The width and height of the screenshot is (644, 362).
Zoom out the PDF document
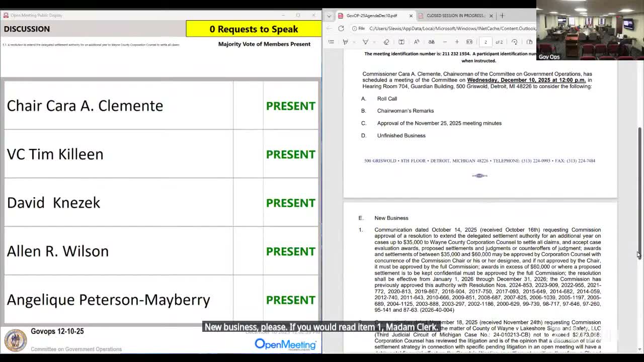[445, 42]
